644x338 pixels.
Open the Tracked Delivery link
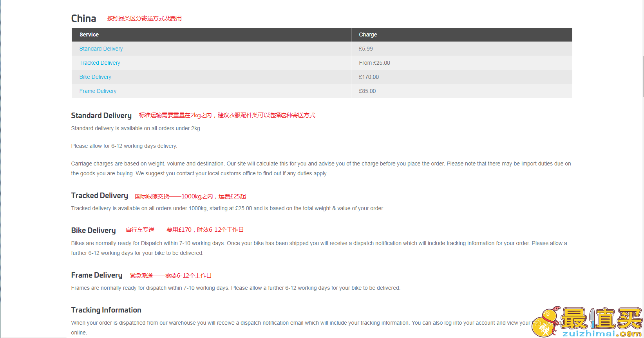(x=99, y=63)
